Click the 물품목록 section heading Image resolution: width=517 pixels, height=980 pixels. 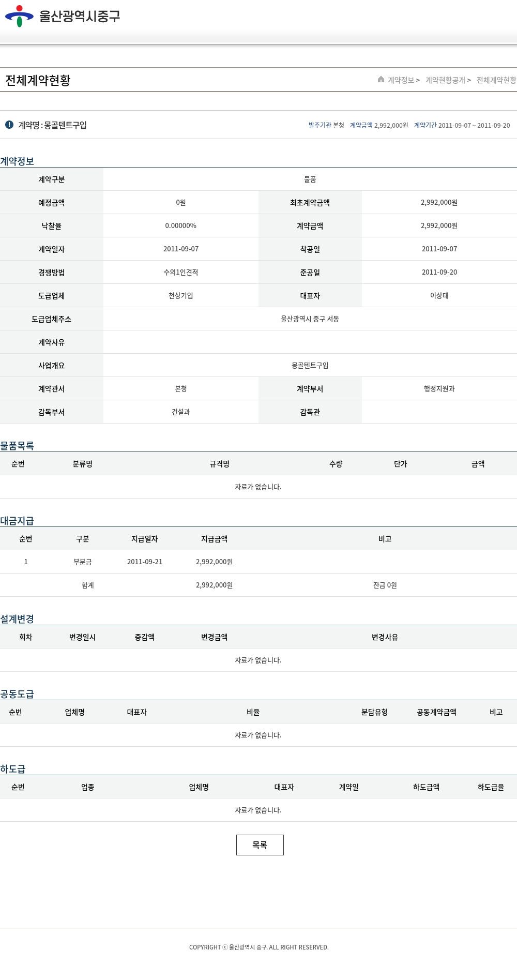click(17, 445)
